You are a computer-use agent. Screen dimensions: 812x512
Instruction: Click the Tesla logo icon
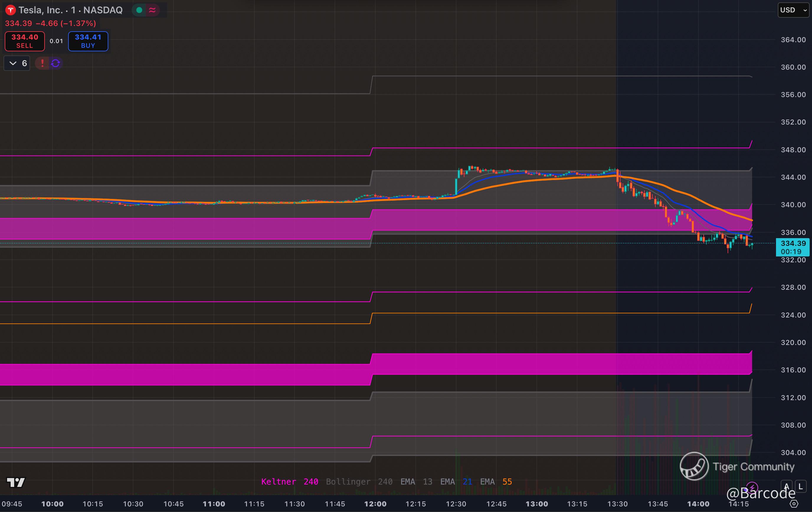pyautogui.click(x=10, y=10)
